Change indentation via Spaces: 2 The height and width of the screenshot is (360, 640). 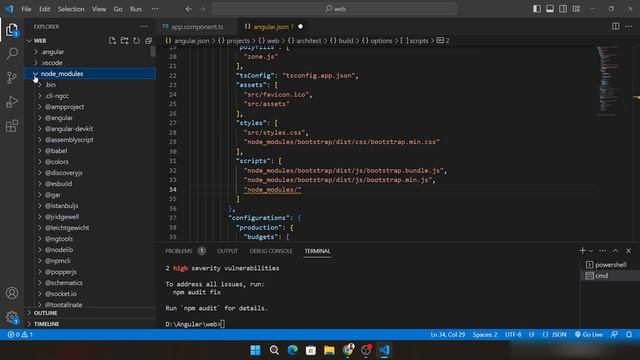coord(485,335)
